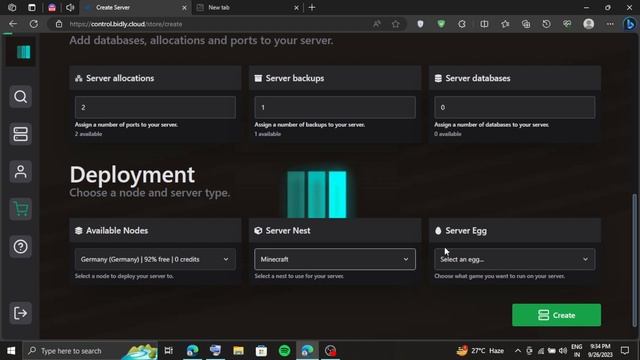Click the ENG IN language indicator

[576, 351]
